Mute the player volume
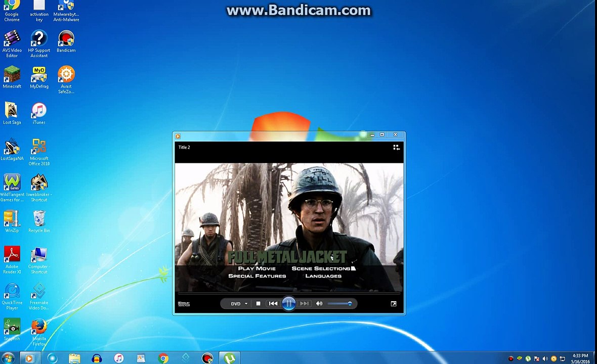The width and height of the screenshot is (597, 364). pyautogui.click(x=319, y=303)
